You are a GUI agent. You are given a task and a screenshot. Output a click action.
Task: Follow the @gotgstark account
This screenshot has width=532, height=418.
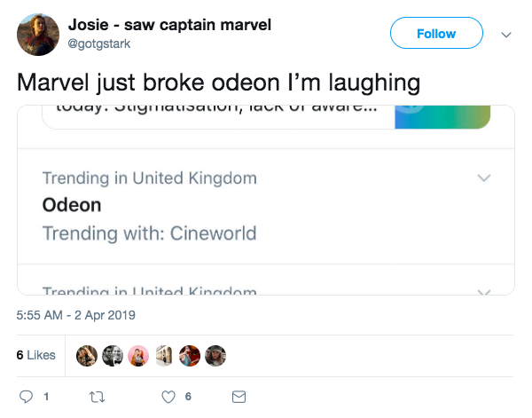436,34
